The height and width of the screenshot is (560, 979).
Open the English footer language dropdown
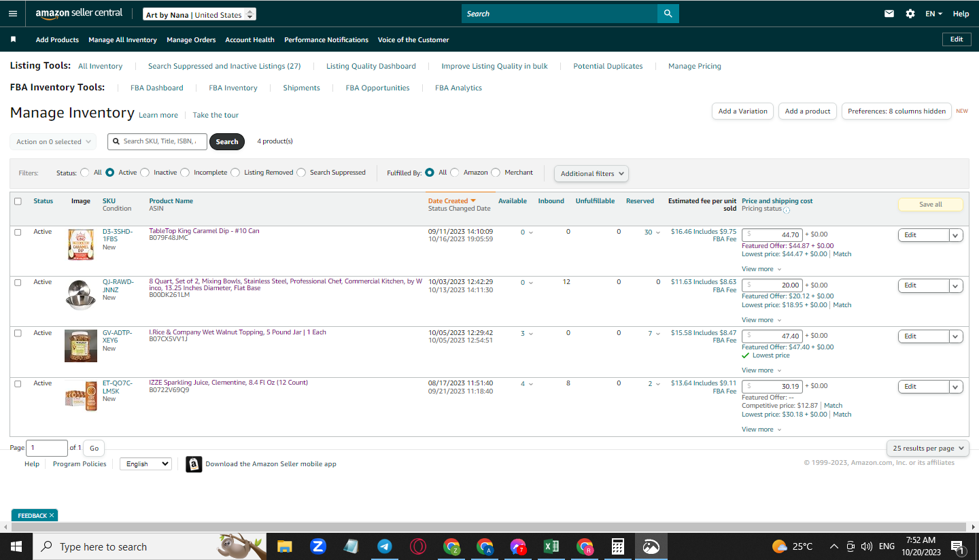coord(145,464)
